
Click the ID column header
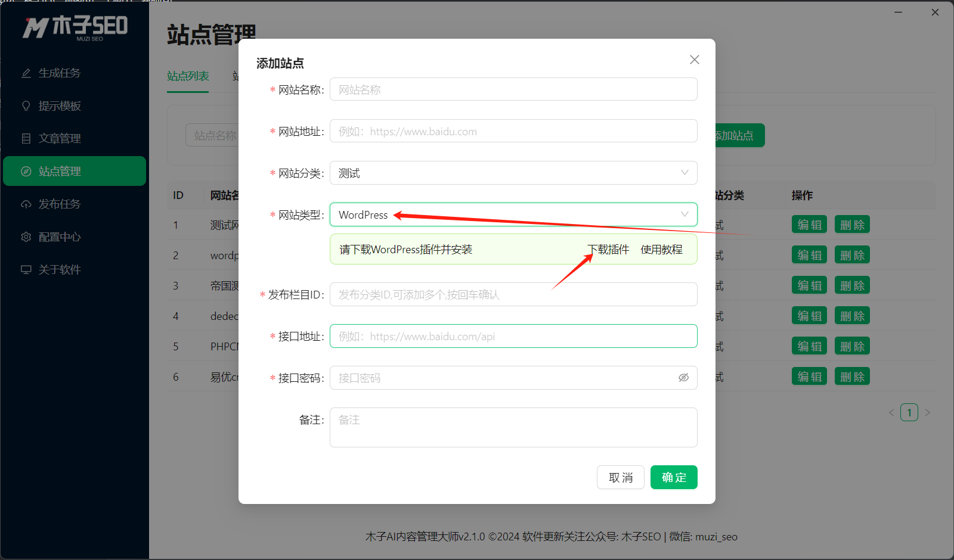(178, 195)
